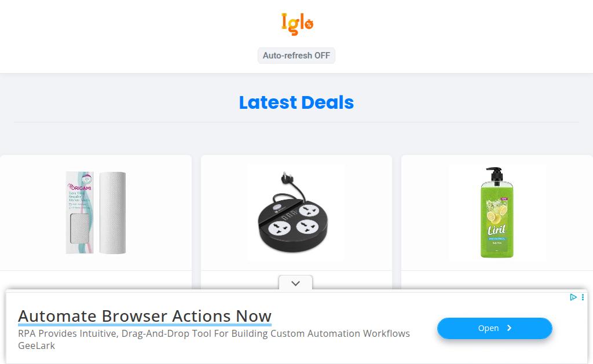This screenshot has width=593, height=364.
Task: Click the RPA ad description text
Action: 214,333
